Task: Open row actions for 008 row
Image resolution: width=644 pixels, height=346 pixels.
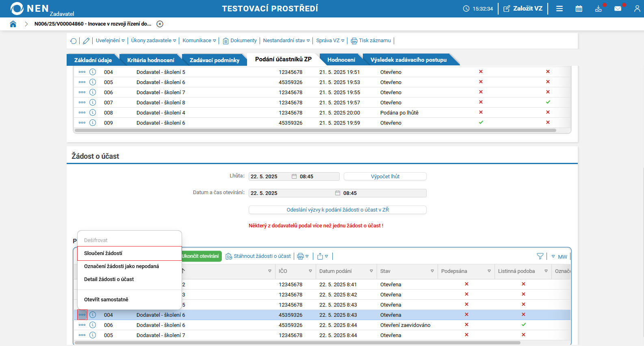Action: pos(82,112)
